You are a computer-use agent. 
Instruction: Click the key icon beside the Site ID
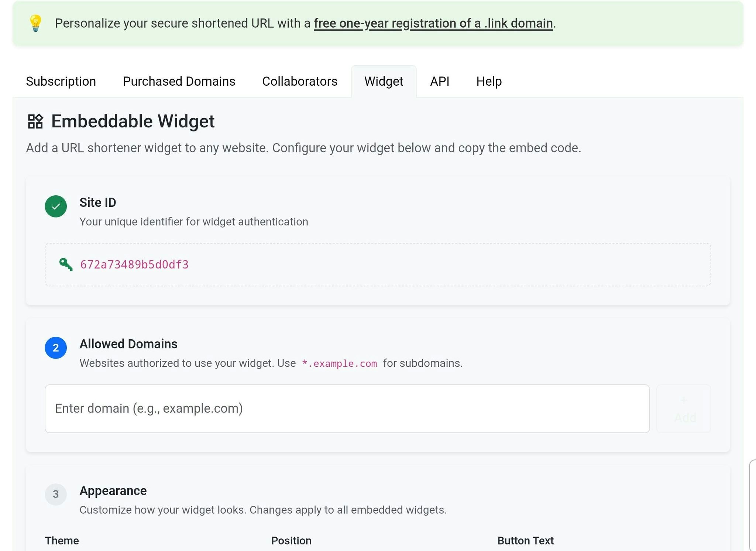click(x=66, y=264)
